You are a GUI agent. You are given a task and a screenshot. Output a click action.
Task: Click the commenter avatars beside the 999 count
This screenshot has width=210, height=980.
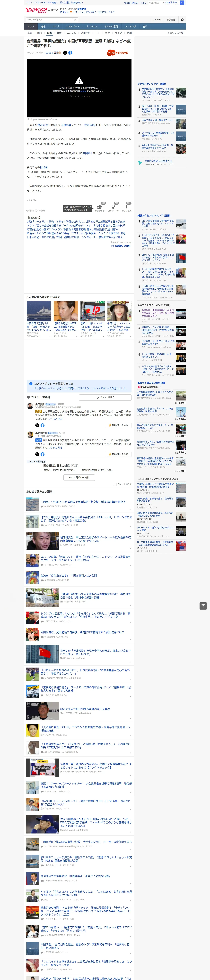[57, 53]
